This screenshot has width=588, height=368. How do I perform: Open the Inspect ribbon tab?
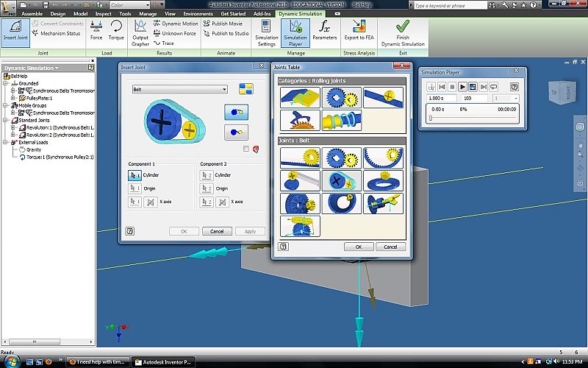(103, 13)
